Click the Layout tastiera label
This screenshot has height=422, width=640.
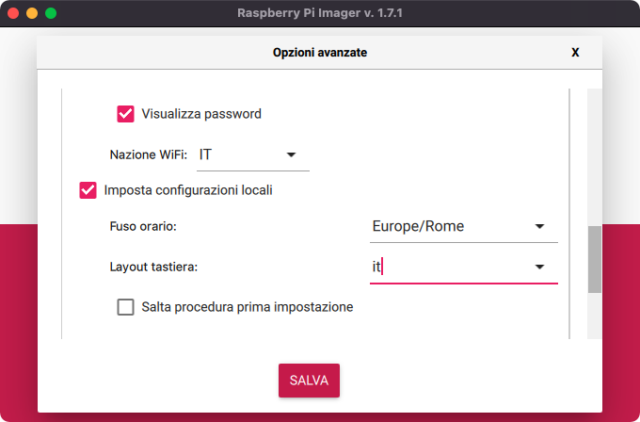pyautogui.click(x=153, y=267)
